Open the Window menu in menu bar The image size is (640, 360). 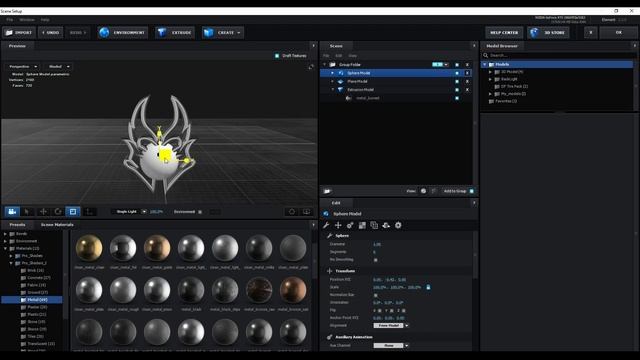click(x=27, y=20)
